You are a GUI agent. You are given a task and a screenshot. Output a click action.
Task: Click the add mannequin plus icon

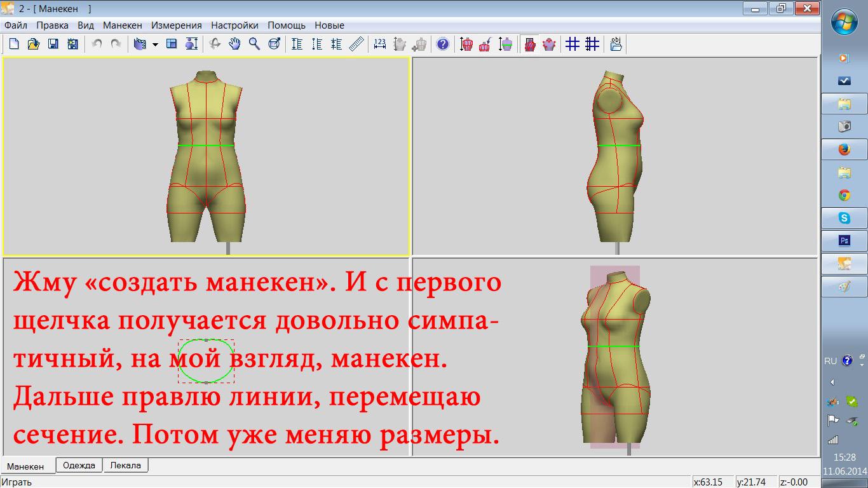[x=419, y=44]
